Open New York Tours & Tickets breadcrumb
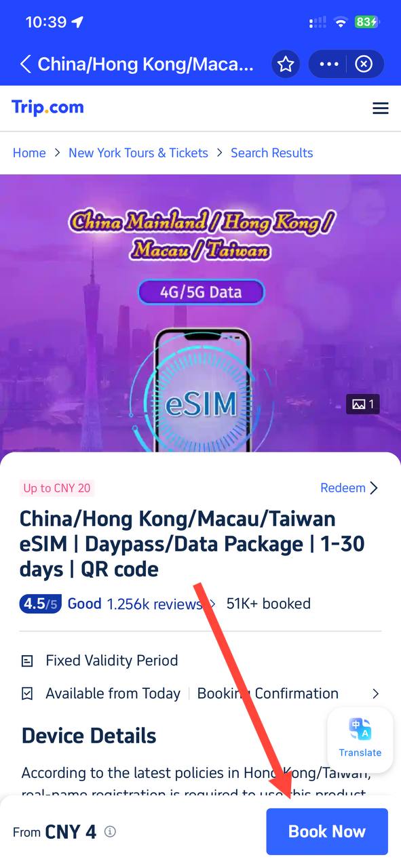401x868 pixels. pos(138,153)
